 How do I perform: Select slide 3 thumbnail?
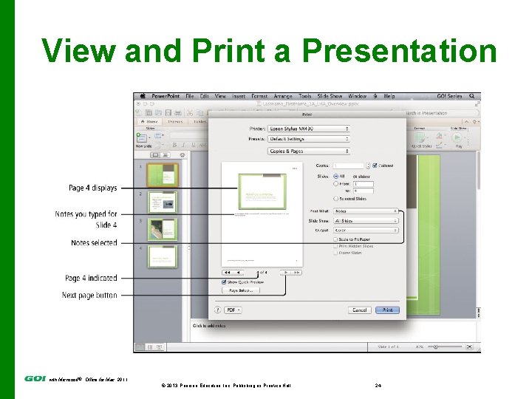coord(163,229)
